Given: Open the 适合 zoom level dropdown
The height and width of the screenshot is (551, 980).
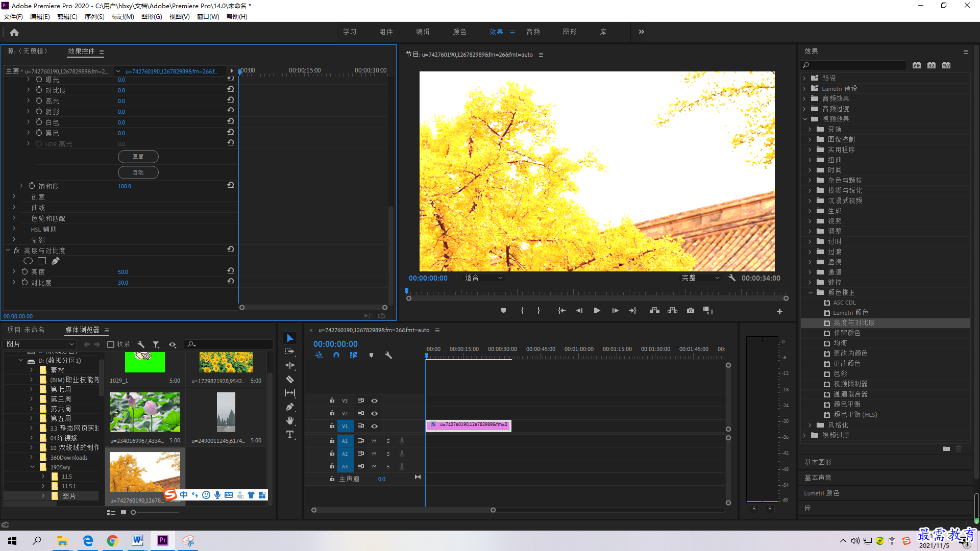Looking at the screenshot, I should (x=482, y=278).
